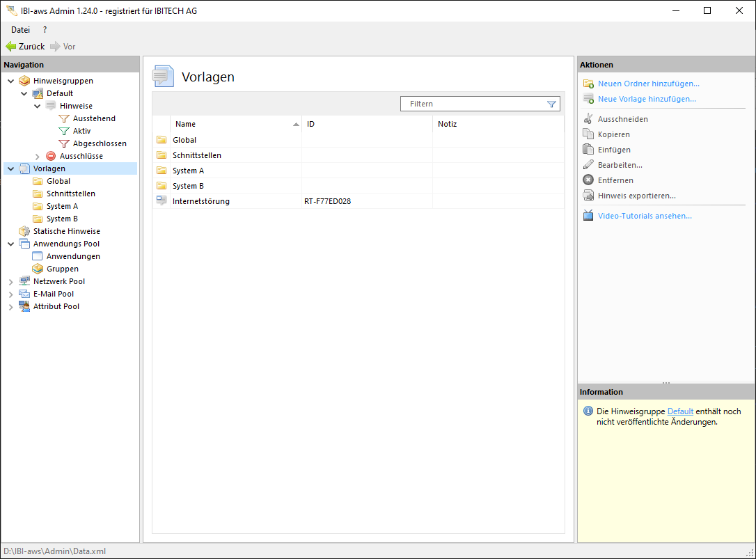Expand the Ausschlüsse tree node
The height and width of the screenshot is (559, 756).
click(x=38, y=157)
